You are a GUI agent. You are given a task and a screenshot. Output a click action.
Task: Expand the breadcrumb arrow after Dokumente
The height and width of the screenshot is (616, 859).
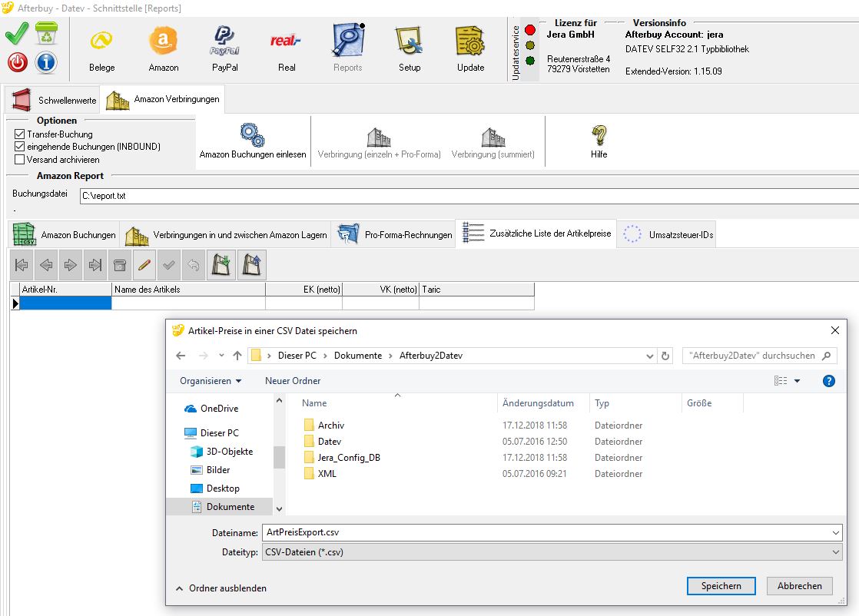pos(390,356)
